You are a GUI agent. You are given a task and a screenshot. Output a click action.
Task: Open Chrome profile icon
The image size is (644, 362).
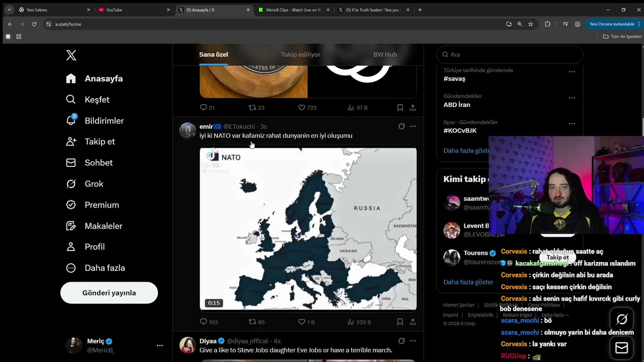click(578, 24)
